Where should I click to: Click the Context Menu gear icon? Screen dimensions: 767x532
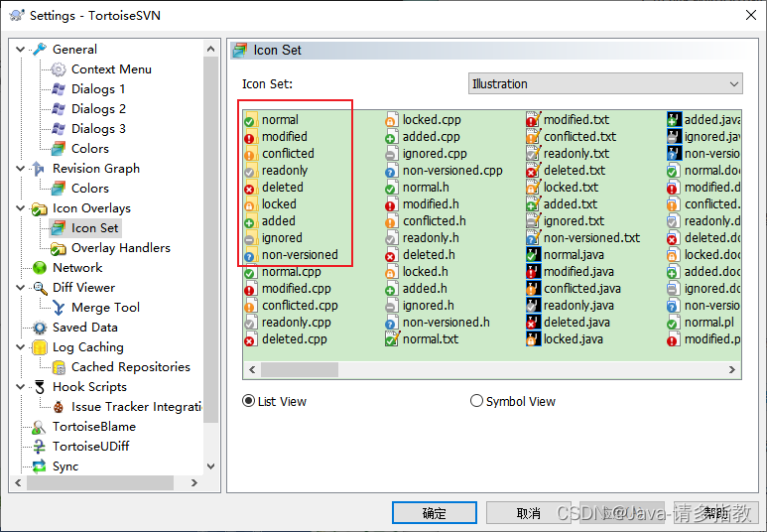[x=59, y=69]
